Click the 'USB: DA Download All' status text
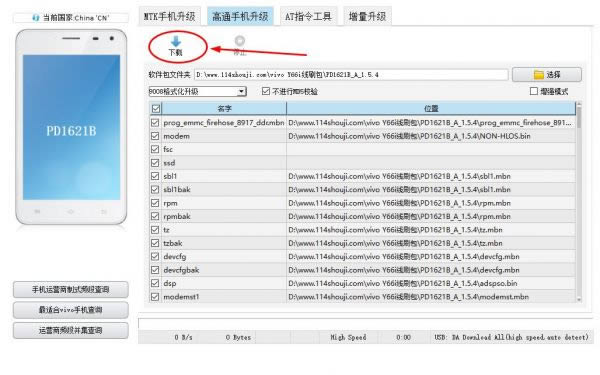Viewport: 600px width, 375px height. click(x=511, y=338)
